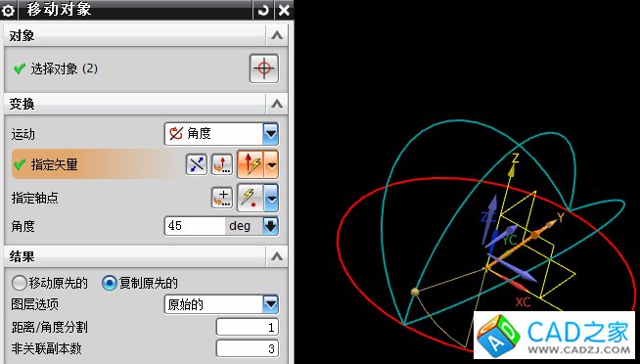Open the 运动 motion type dropdown
This screenshot has width=640, height=364.
221,134
